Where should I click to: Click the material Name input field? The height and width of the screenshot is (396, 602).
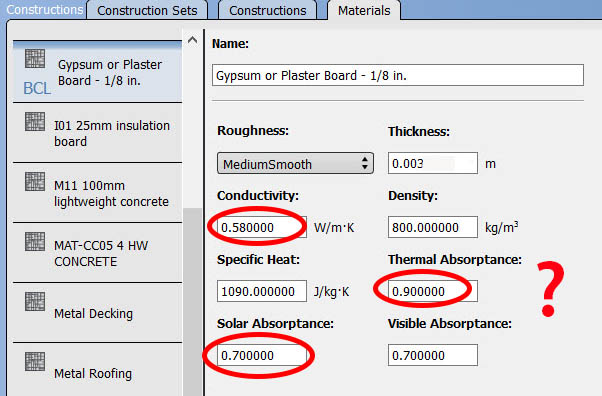tap(398, 75)
